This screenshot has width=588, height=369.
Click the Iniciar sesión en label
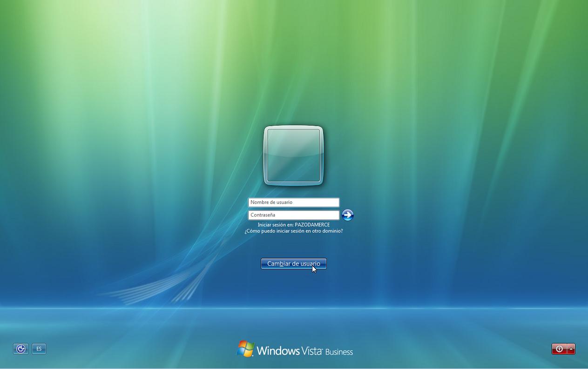coord(275,225)
